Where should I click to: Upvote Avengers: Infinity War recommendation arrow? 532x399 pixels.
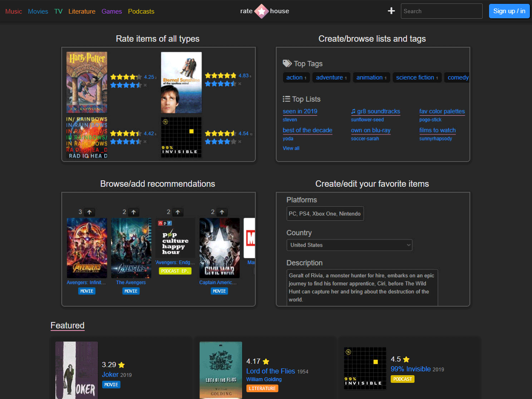click(x=89, y=212)
